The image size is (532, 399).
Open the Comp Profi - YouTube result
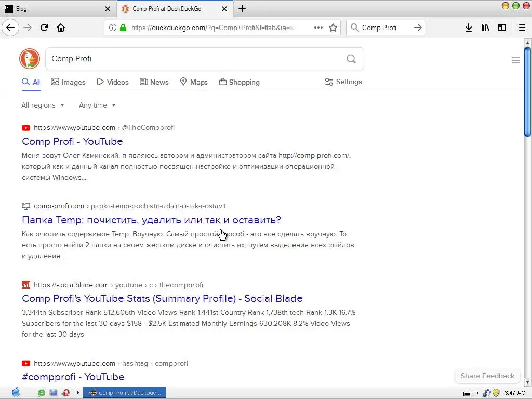(72, 141)
